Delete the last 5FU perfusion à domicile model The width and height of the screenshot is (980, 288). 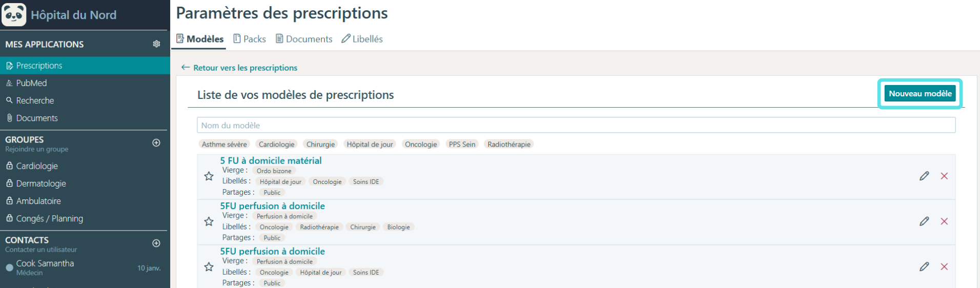pos(944,267)
